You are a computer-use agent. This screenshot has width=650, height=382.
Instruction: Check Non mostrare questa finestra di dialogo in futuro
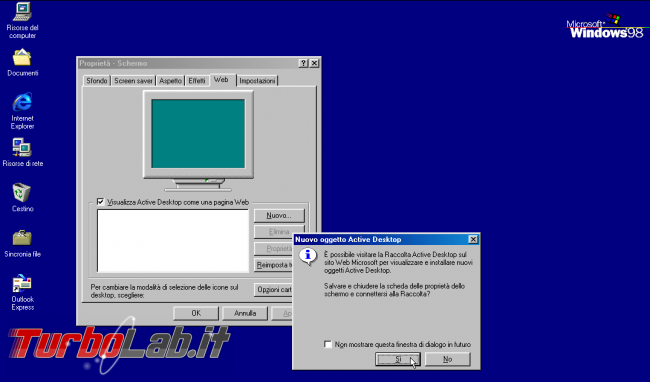[x=328, y=344]
